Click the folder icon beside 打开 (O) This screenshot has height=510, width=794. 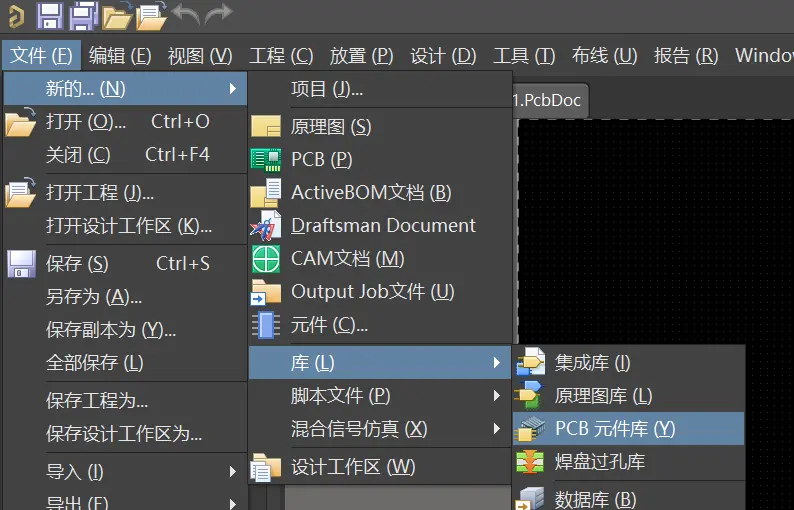(20, 122)
